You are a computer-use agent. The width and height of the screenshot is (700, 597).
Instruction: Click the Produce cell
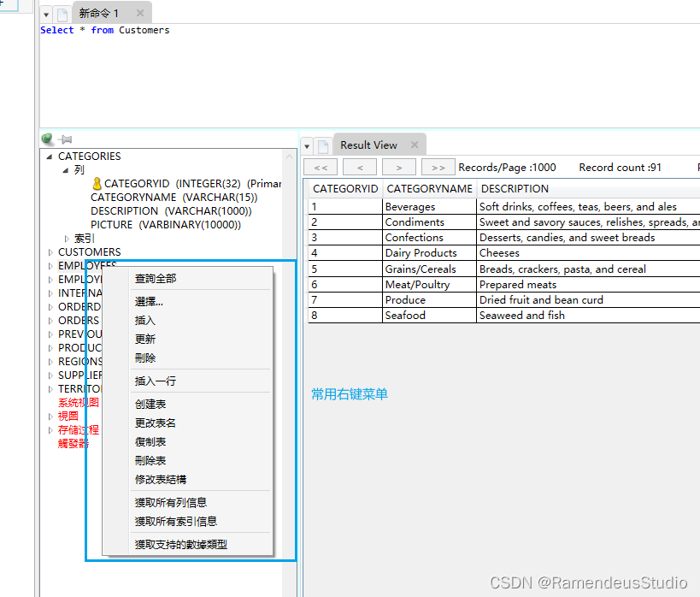[429, 300]
